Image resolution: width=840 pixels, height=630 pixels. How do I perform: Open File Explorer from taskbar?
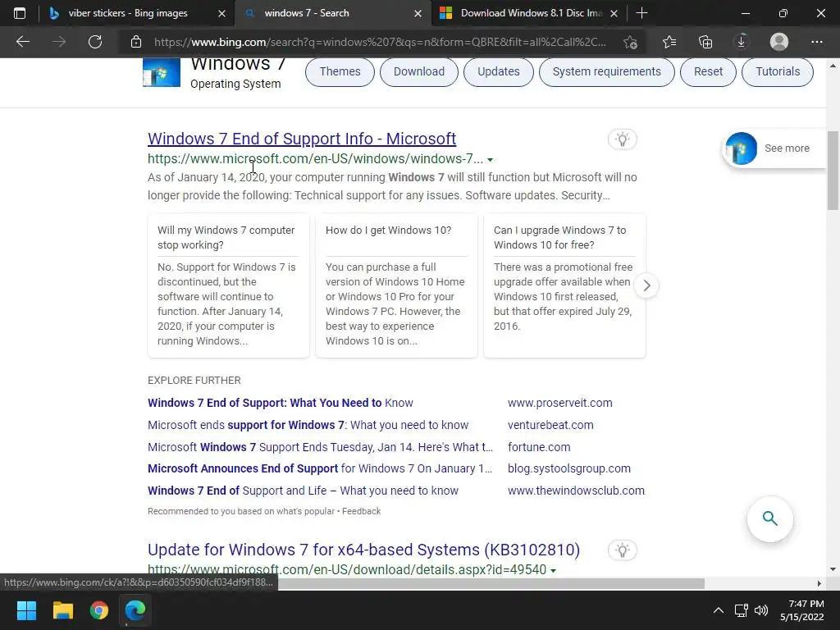62,610
